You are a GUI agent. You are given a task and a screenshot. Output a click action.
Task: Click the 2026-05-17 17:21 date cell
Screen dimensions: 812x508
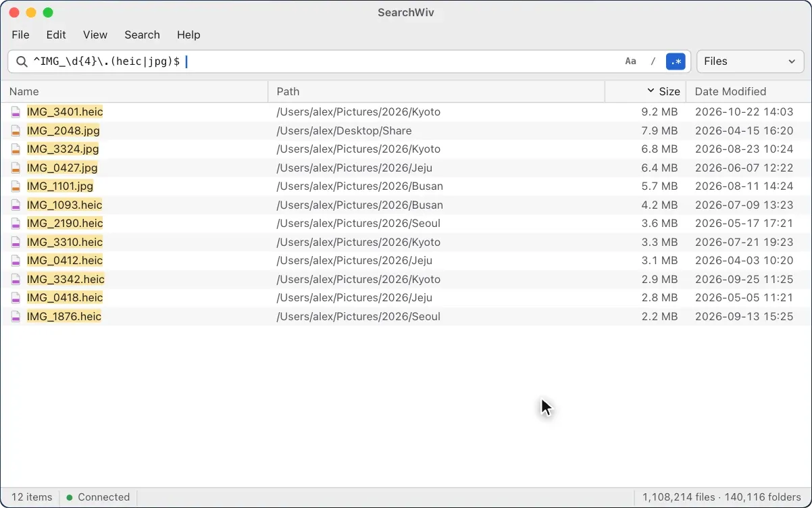point(744,224)
